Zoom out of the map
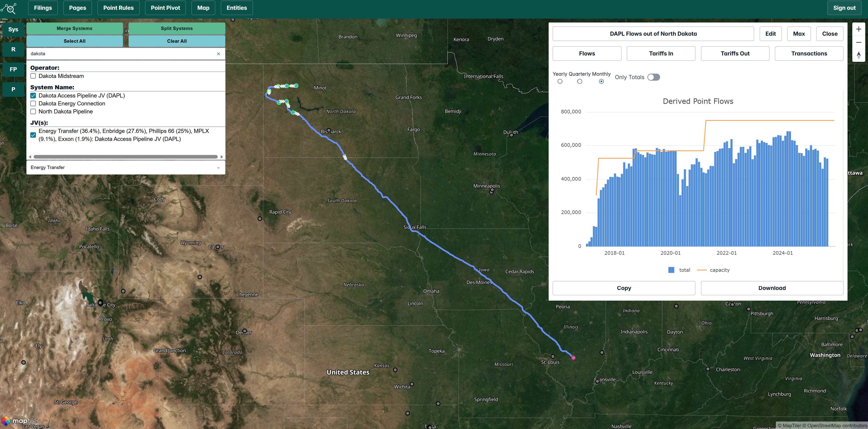Viewport: 868px width, 429px height. (x=859, y=42)
